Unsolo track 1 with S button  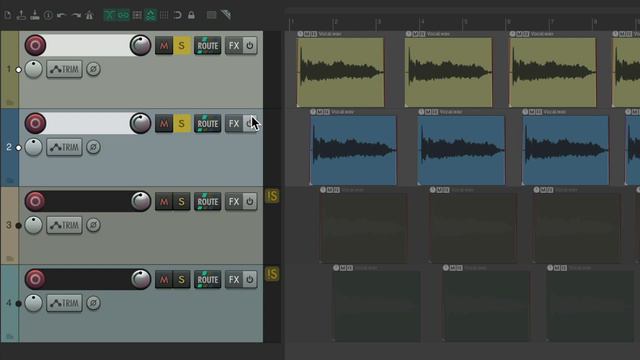[182, 46]
